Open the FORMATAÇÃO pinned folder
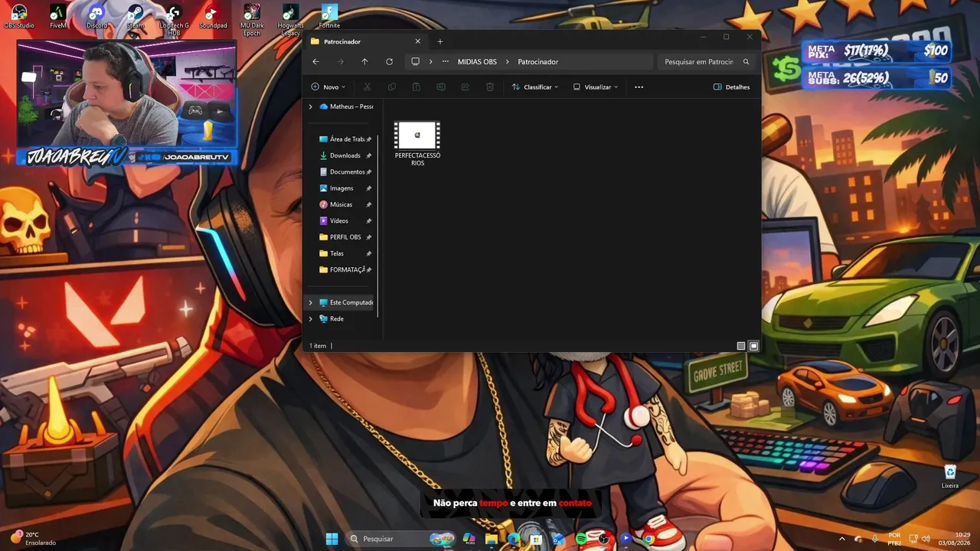This screenshot has width=980, height=551. [345, 269]
